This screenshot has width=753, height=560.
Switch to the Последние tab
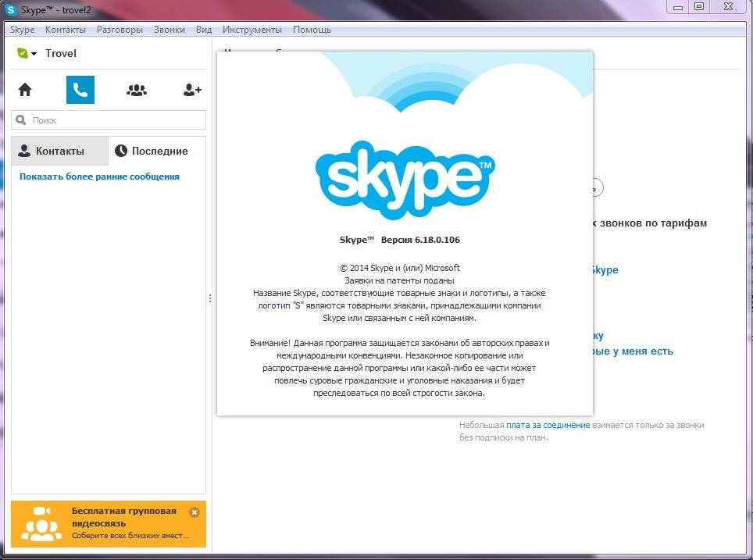(152, 151)
